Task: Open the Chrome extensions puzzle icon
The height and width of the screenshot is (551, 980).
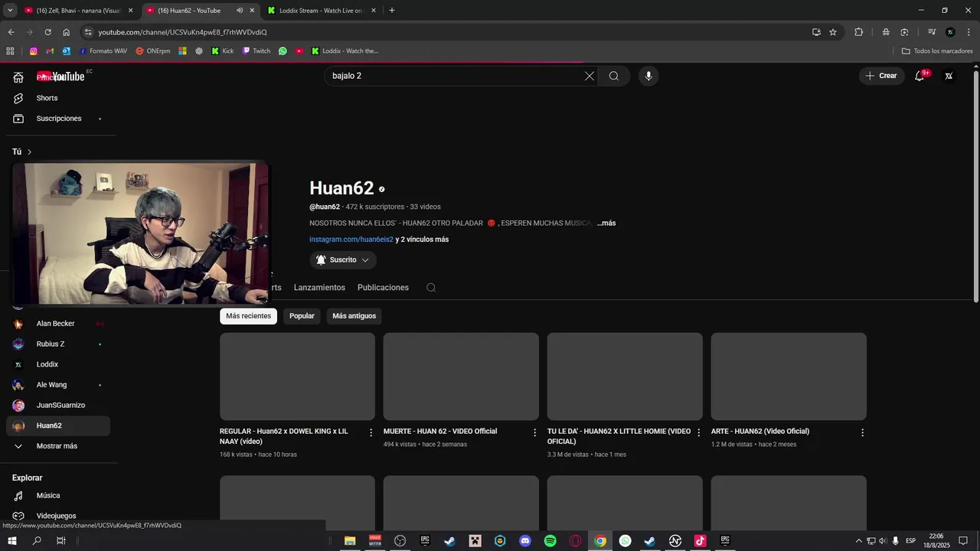Action: click(858, 32)
